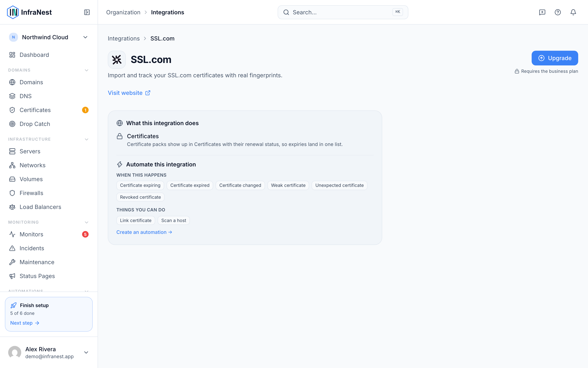588x368 pixels.
Task: Click the Dashboard grid icon
Action: point(12,55)
